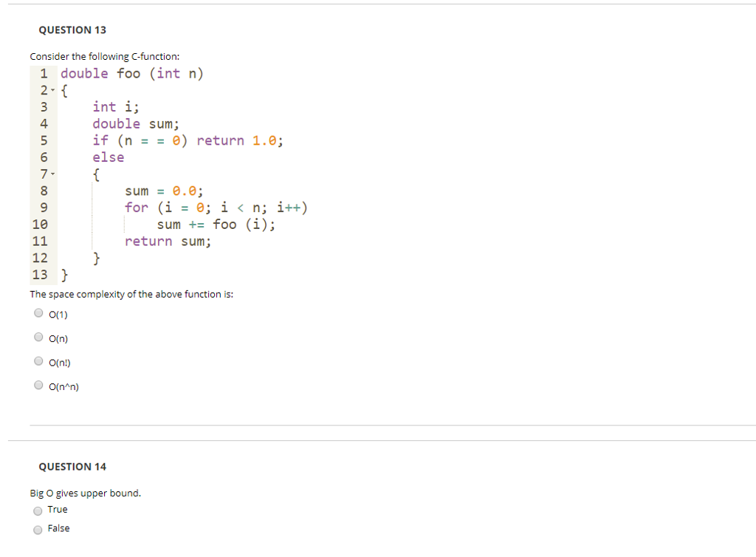756x557 pixels.
Task: Select the O(1) radio button
Action: click(38, 312)
